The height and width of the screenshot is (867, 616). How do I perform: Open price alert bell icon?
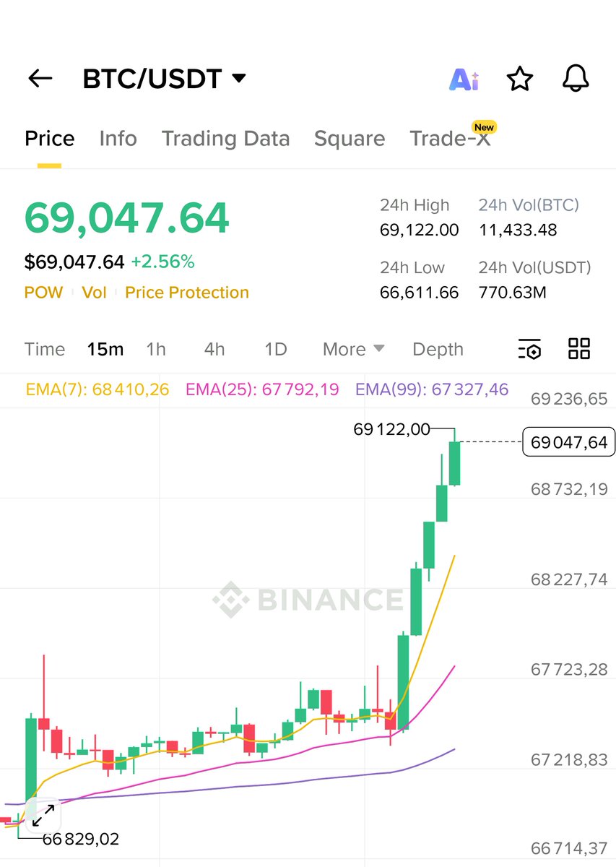click(576, 78)
